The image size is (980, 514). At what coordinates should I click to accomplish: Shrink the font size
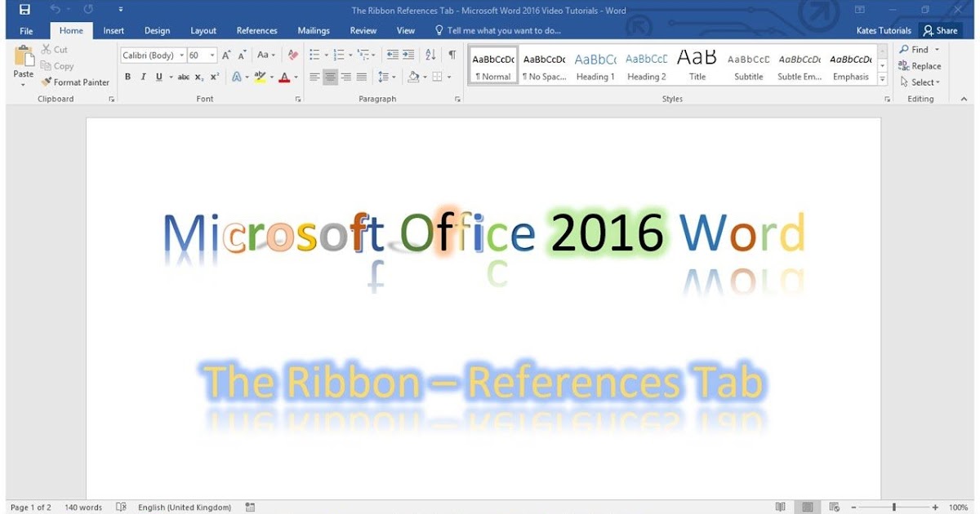tap(242, 55)
